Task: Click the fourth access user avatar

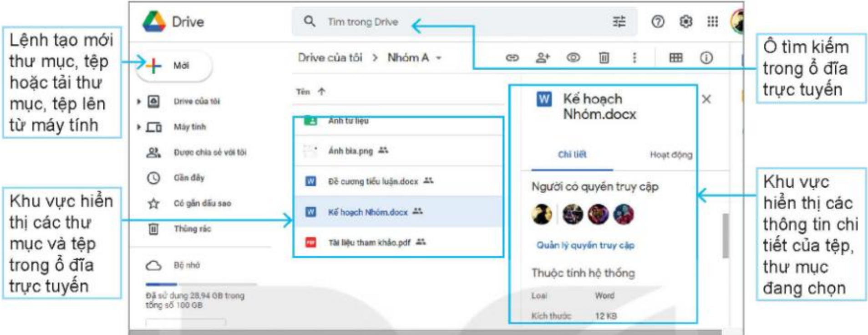Action: coord(623,214)
